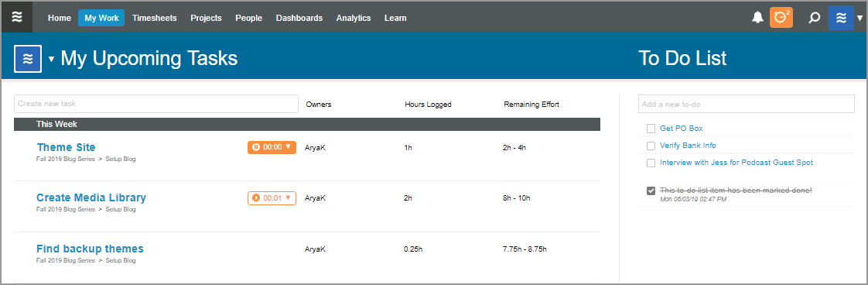Expand the dropdown arrow beside My Upcoming Tasks
This screenshot has width=868, height=285.
coord(52,59)
